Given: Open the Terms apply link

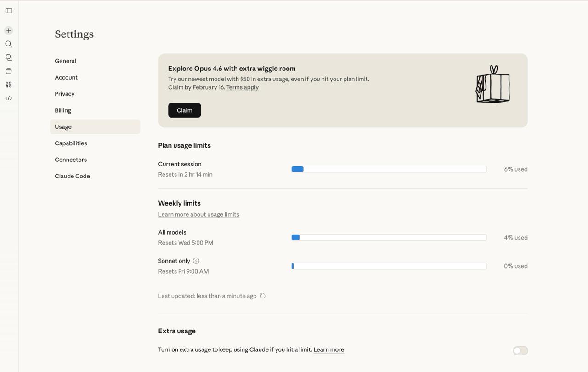Looking at the screenshot, I should coord(243,87).
